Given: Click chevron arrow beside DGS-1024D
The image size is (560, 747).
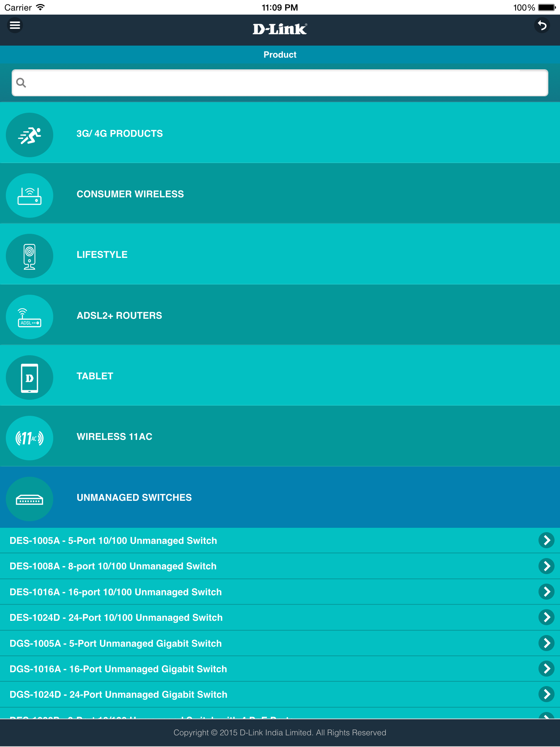Looking at the screenshot, I should tap(547, 694).
